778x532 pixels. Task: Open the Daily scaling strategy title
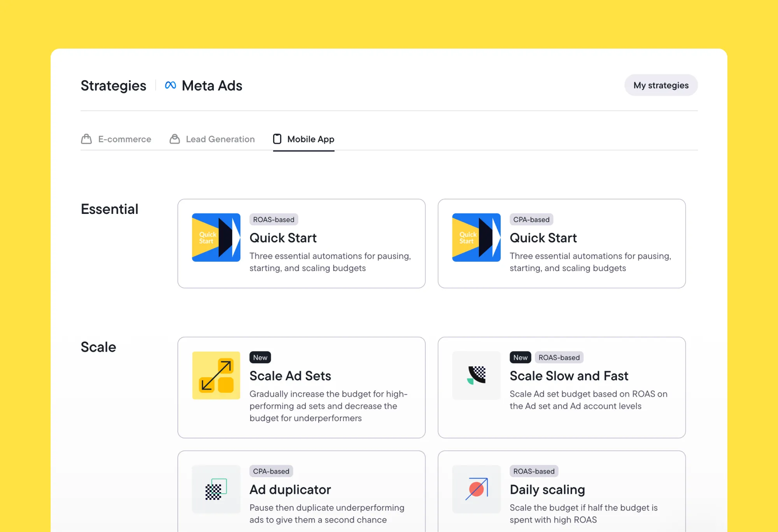coord(547,489)
